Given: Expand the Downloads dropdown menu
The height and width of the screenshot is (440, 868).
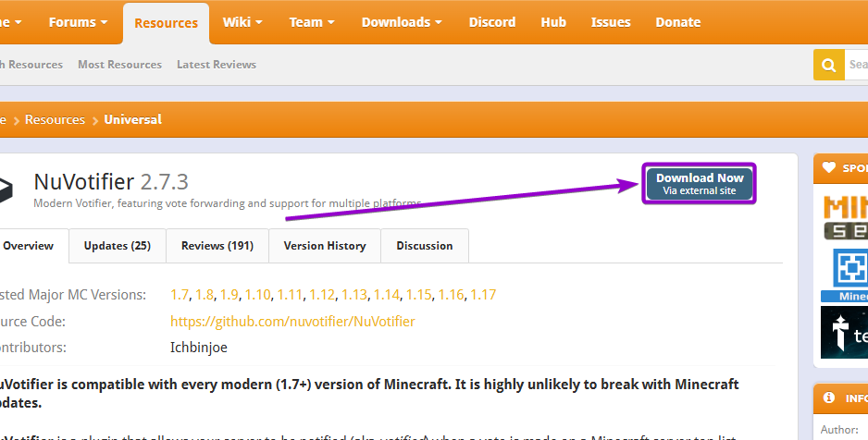Looking at the screenshot, I should pos(402,22).
